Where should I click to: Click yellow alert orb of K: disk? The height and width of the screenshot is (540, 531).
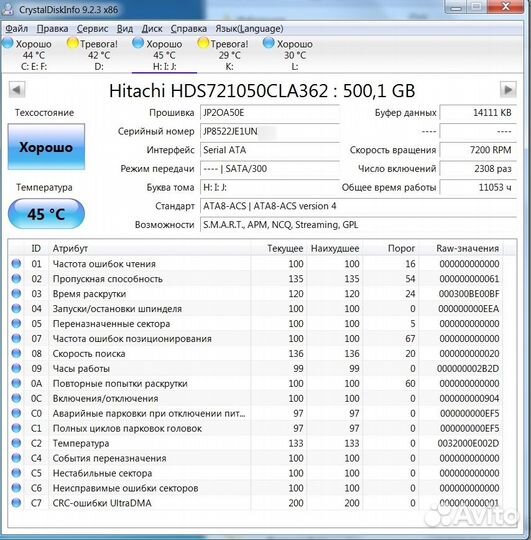(203, 43)
